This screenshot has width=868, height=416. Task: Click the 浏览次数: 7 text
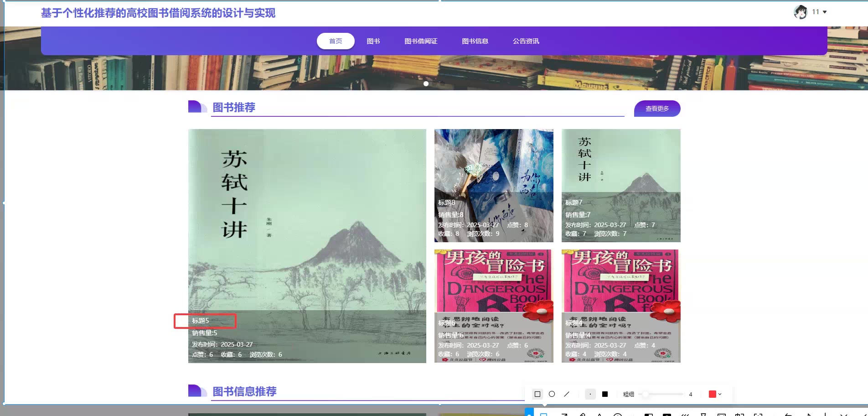610,234
